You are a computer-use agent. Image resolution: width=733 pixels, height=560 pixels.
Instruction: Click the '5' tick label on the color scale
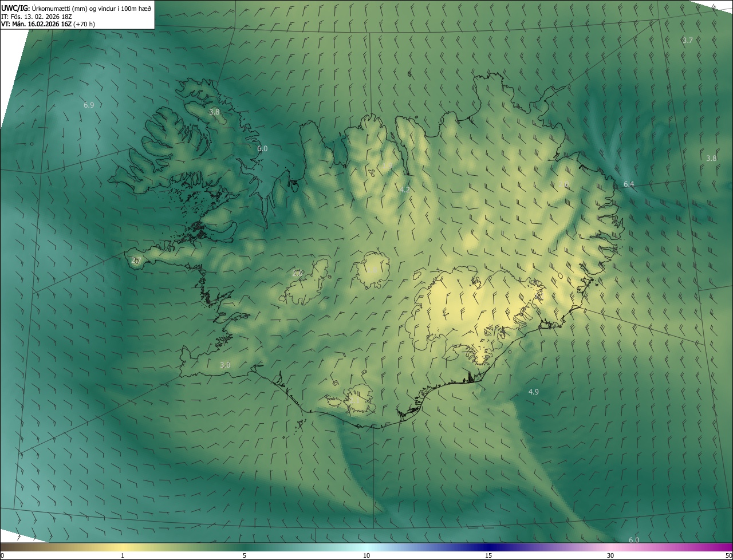[245, 555]
